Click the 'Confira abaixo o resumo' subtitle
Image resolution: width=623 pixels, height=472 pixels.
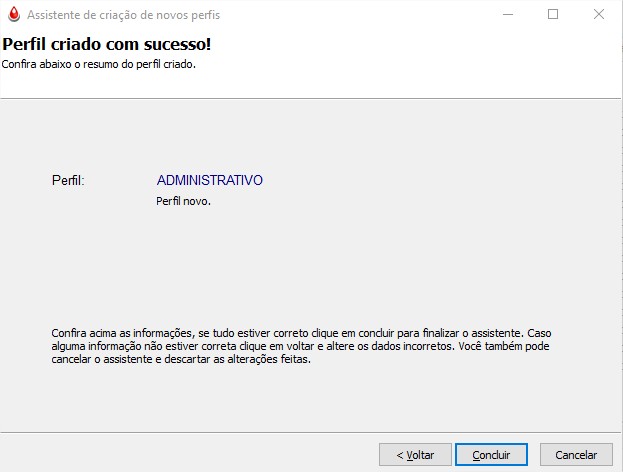99,64
